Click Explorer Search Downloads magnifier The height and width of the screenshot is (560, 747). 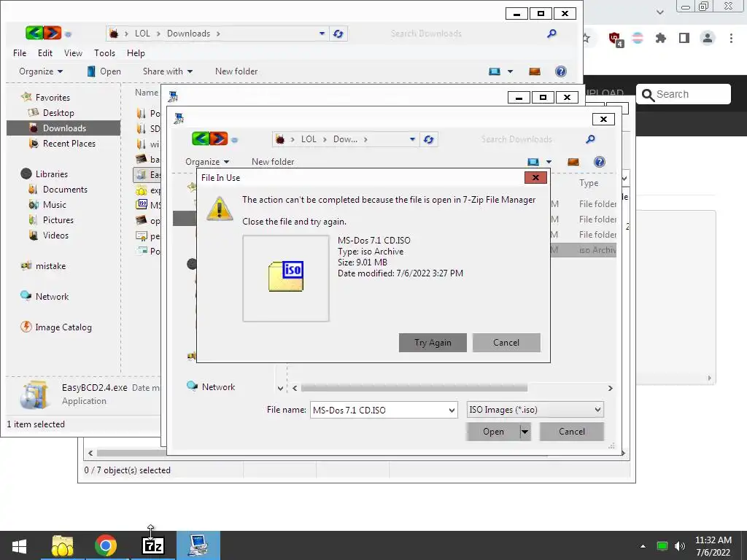pos(551,34)
